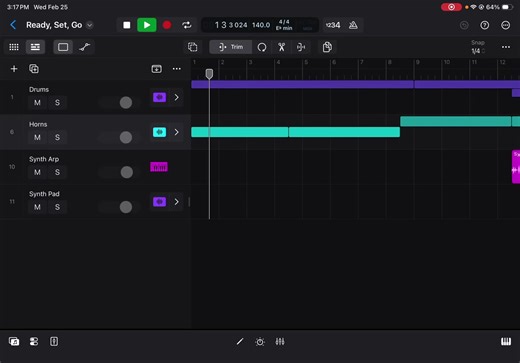Toggle the metronome icon

(353, 25)
